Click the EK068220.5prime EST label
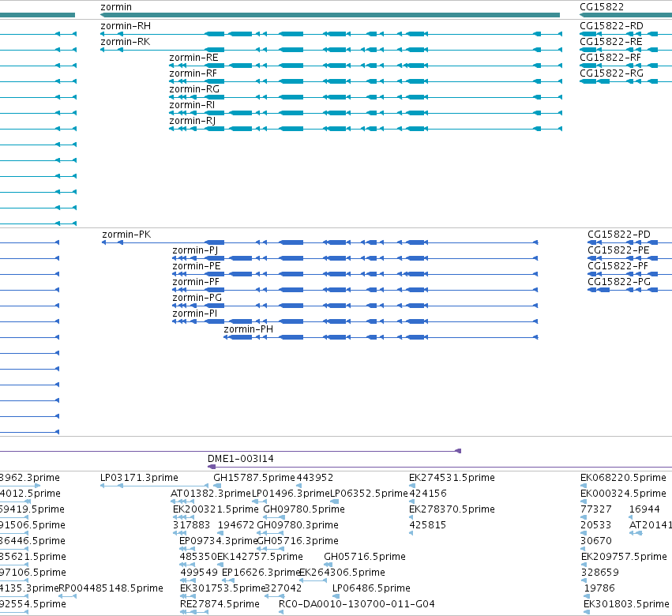 pos(624,478)
